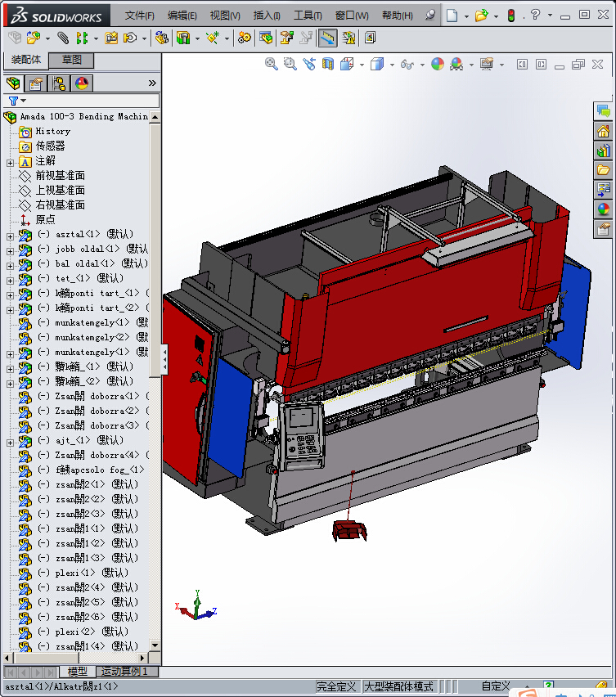Open the 插入(I) menu

click(267, 16)
